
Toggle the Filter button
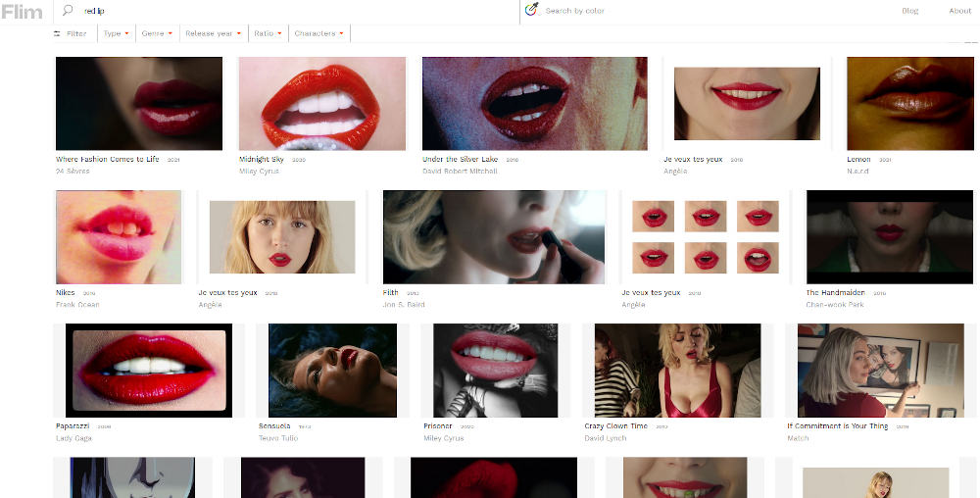(x=71, y=33)
